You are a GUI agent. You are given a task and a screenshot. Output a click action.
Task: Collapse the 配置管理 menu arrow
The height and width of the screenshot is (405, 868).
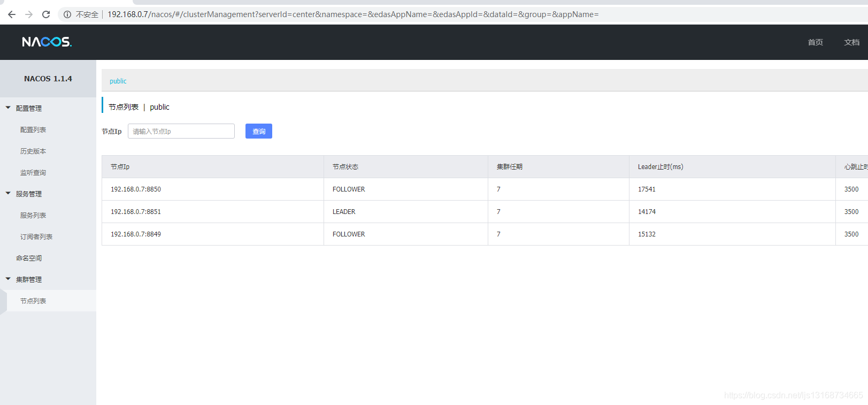click(x=8, y=108)
